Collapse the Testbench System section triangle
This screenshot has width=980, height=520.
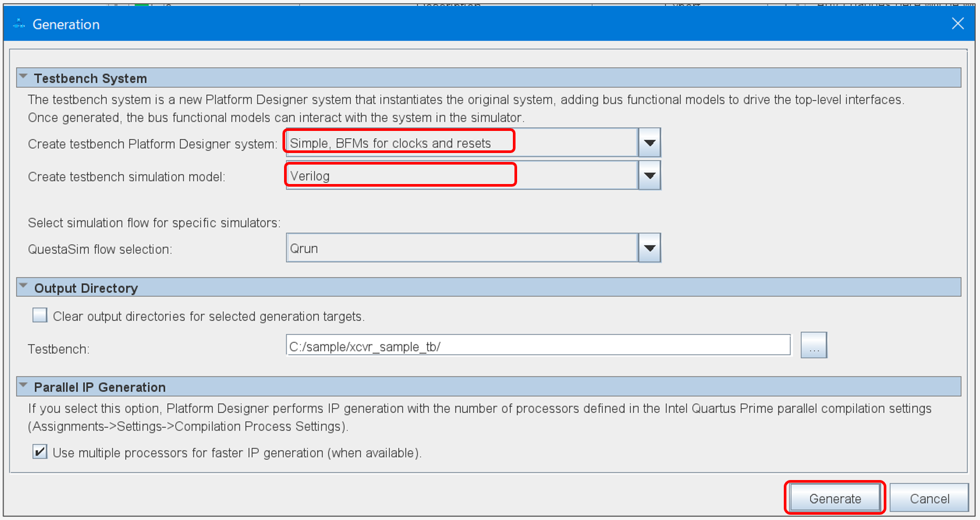23,77
